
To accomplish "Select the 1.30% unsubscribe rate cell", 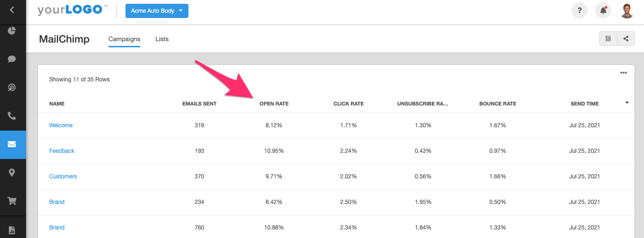I will click(423, 125).
